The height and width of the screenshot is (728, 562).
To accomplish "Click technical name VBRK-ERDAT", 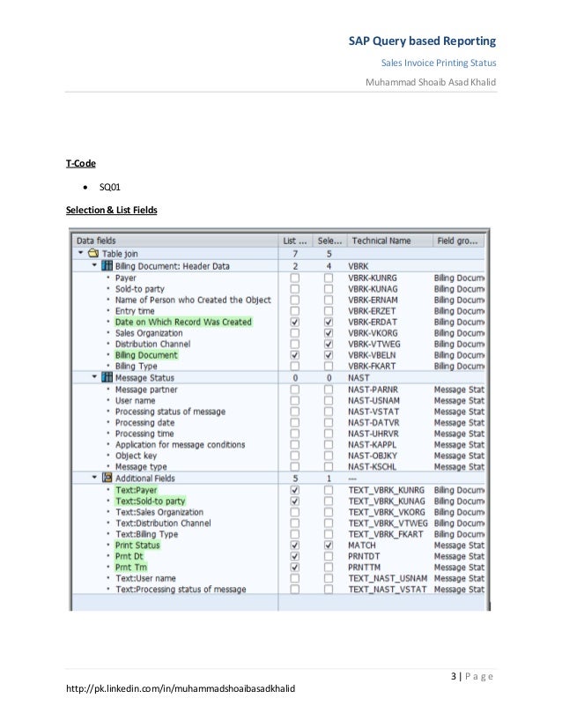I will pos(373,323).
